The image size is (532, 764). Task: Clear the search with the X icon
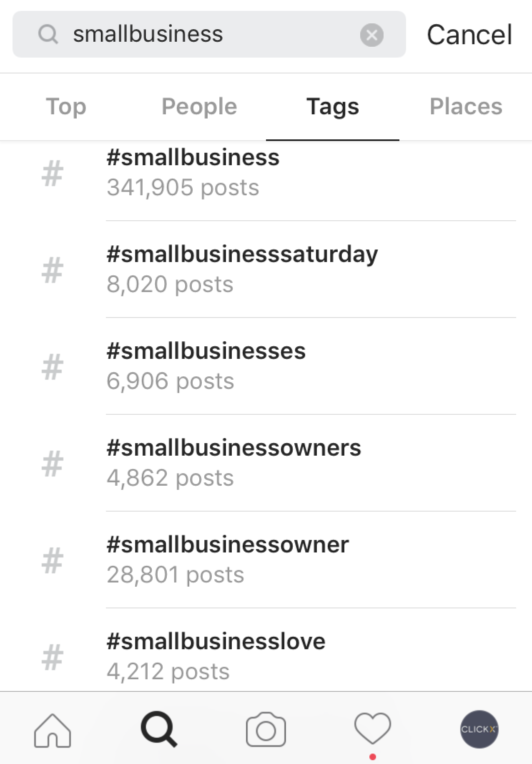pos(372,35)
